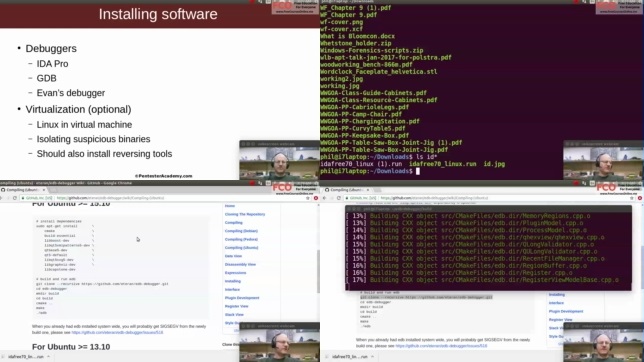Select Windows-Forensics-scripts.zip in Downloads terminal
The height and width of the screenshot is (362, 644).
(x=372, y=50)
